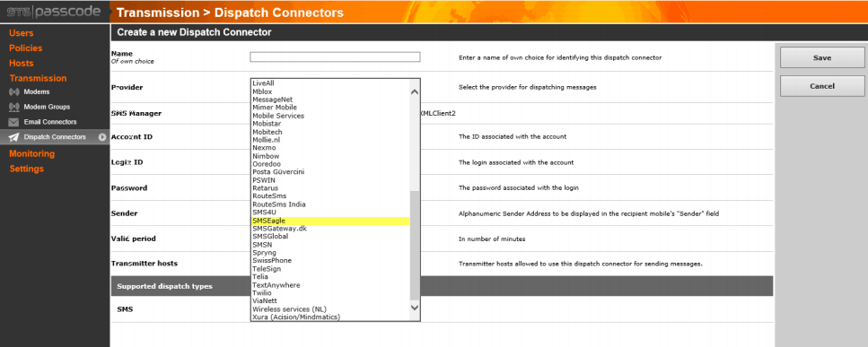The image size is (868, 347).
Task: Save the new dispatch connector
Action: 822,57
